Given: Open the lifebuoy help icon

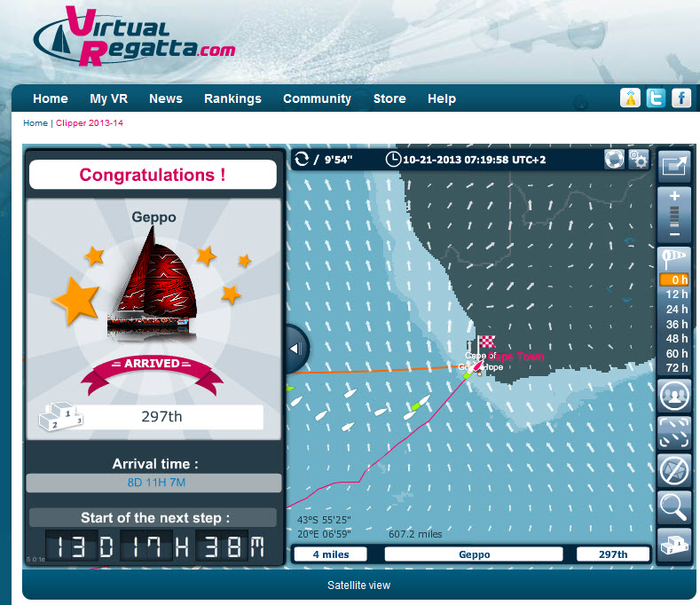Looking at the screenshot, I should click(614, 159).
